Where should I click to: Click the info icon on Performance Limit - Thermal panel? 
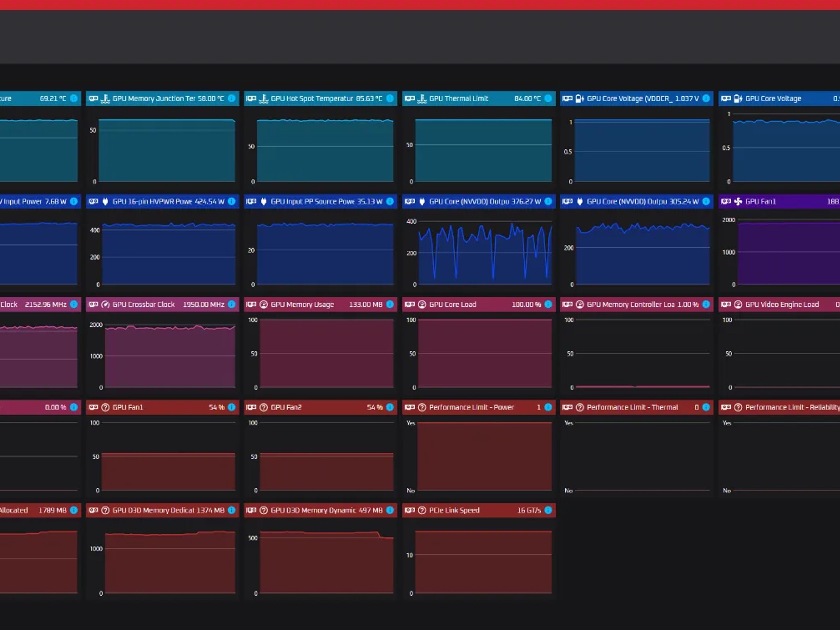click(x=706, y=407)
